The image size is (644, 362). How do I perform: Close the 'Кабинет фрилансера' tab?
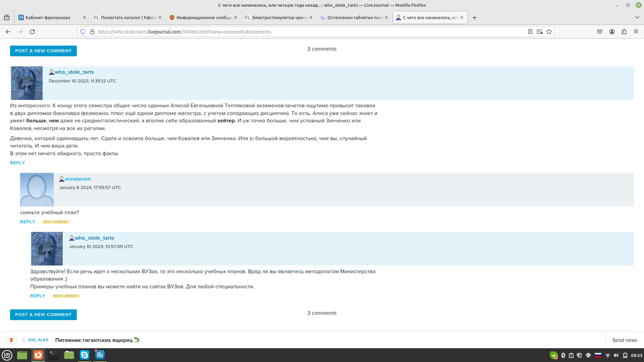point(84,18)
